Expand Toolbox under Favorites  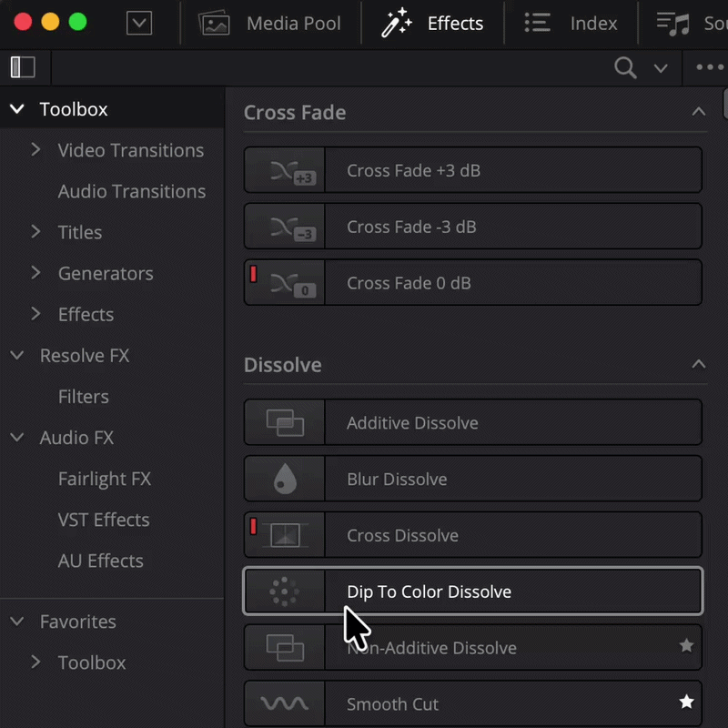tap(35, 662)
